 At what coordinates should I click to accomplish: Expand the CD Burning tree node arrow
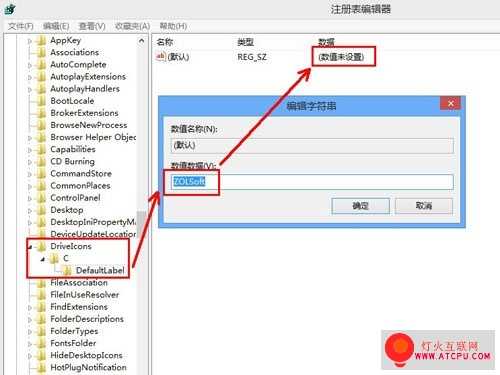pyautogui.click(x=30, y=162)
